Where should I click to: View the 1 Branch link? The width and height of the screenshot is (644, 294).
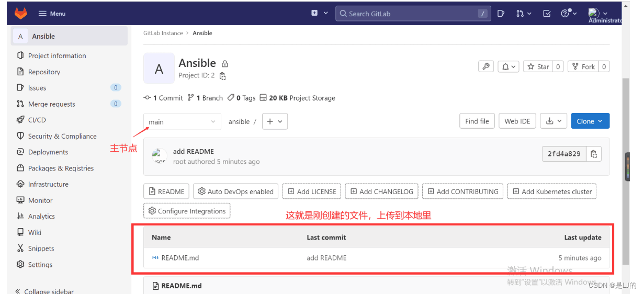(205, 98)
